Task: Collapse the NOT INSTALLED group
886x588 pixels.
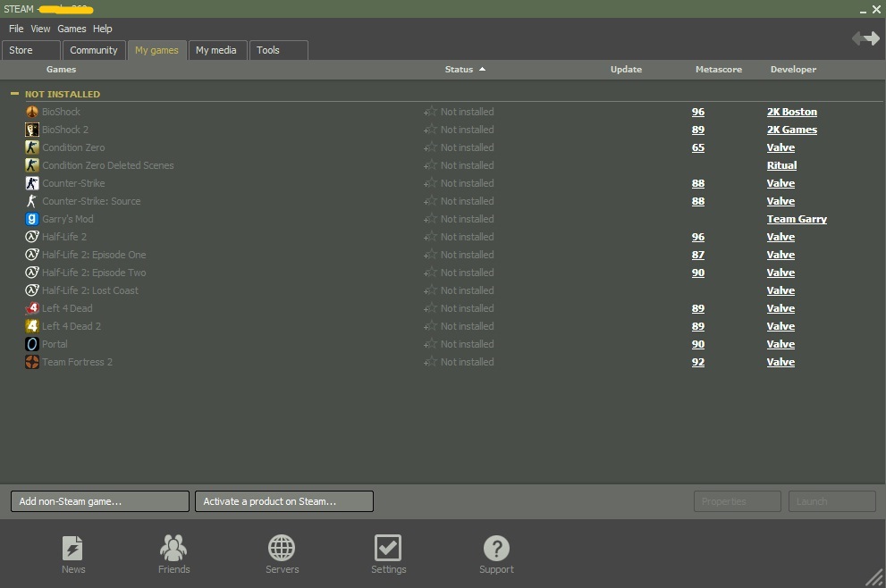Action: point(14,94)
